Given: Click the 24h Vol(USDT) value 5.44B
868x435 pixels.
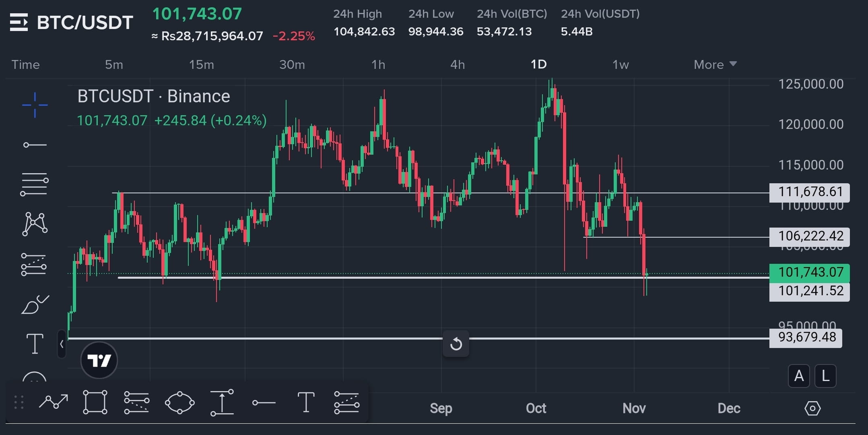Looking at the screenshot, I should [x=577, y=31].
